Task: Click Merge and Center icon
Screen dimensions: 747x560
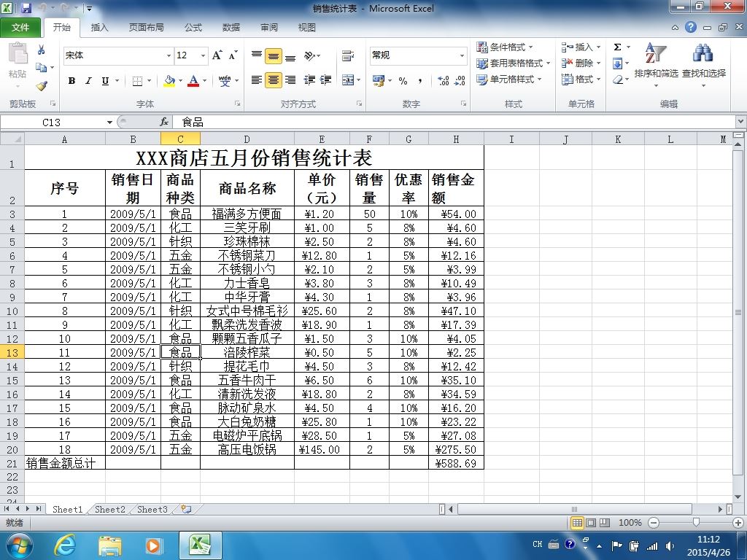Action: (348, 80)
